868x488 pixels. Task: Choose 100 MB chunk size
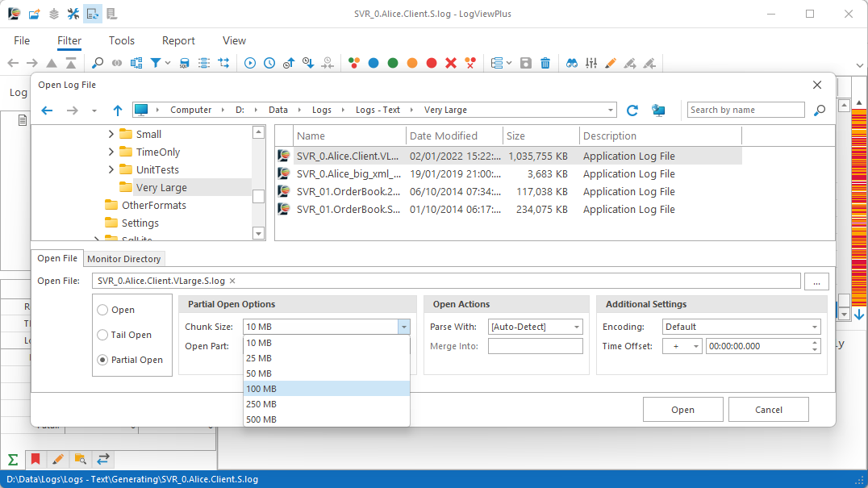(x=327, y=389)
